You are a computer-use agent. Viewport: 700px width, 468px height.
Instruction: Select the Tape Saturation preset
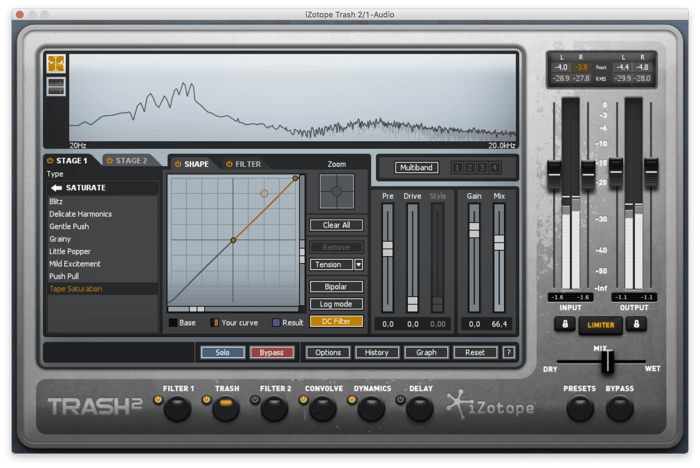103,289
